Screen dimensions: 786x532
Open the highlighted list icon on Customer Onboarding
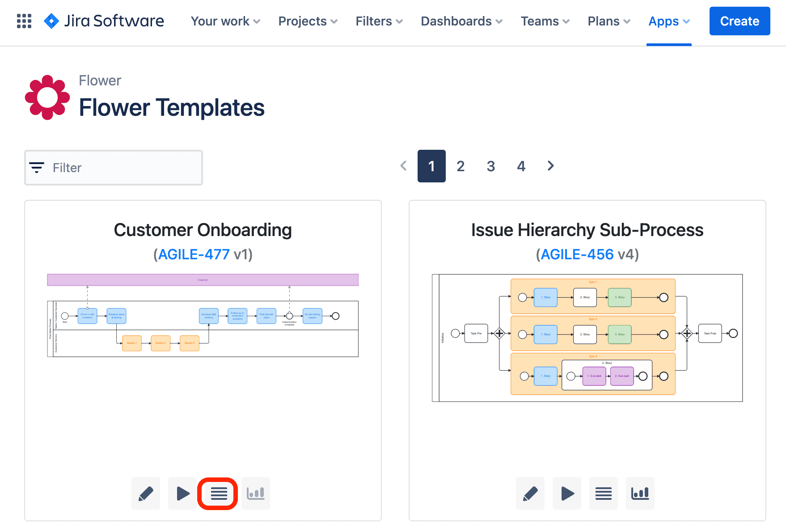(218, 493)
